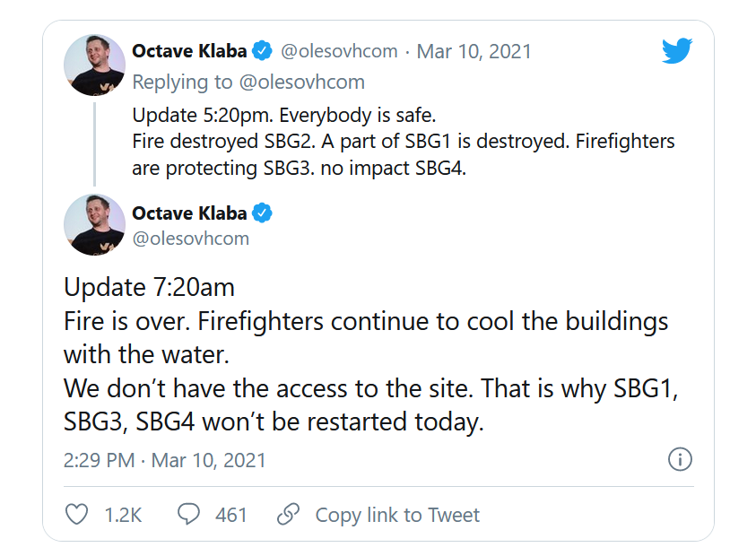This screenshot has width=756, height=556.
Task: Click @olesovhcom handle under main author name
Action: [x=190, y=239]
